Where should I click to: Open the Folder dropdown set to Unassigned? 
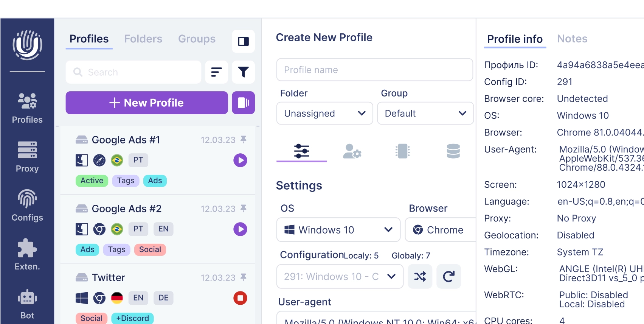coord(324,113)
